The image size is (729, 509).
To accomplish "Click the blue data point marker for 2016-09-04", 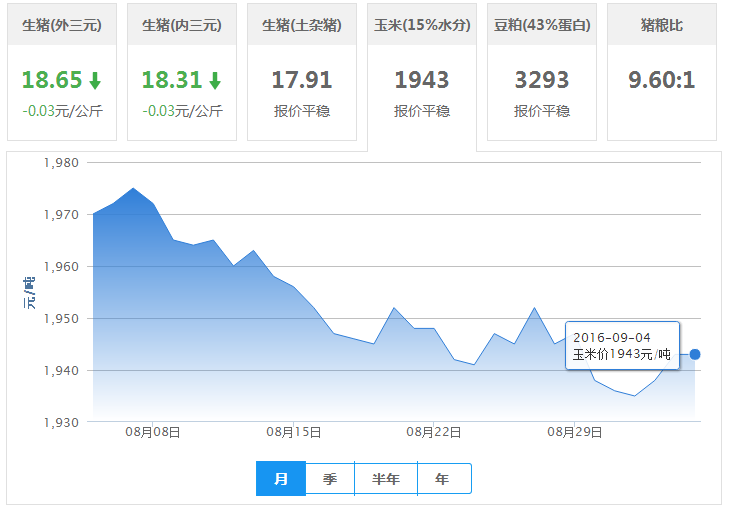I will click(x=695, y=354).
